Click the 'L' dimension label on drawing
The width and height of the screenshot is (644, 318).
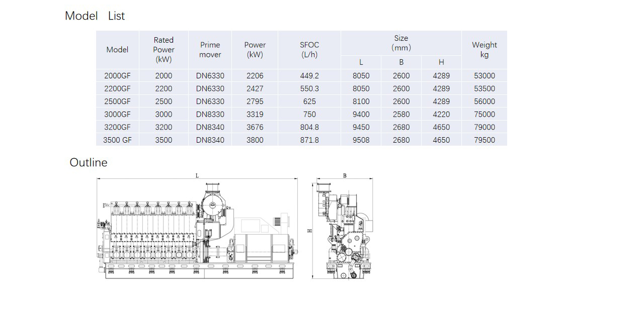(197, 176)
